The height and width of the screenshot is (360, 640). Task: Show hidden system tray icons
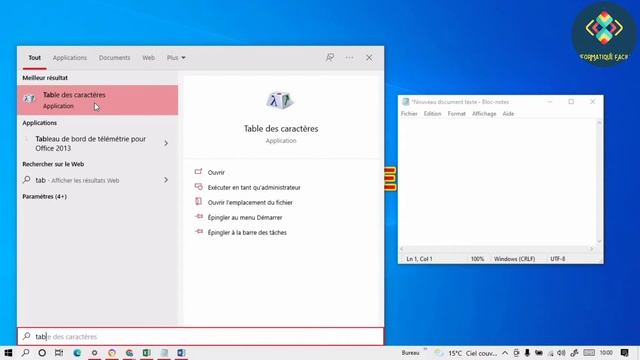pos(505,353)
